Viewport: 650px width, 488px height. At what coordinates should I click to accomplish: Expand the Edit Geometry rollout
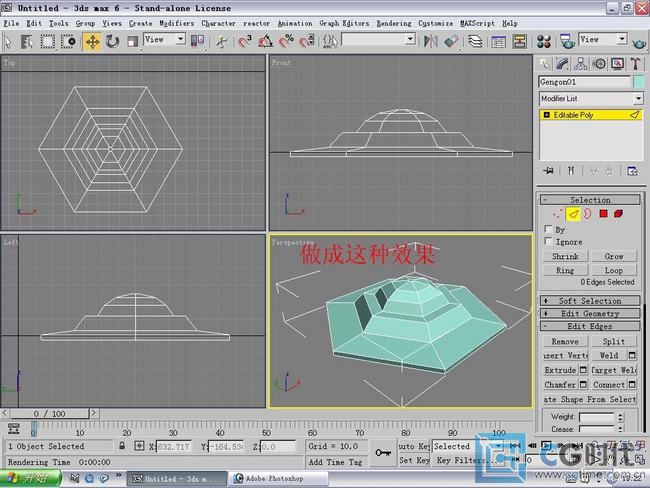click(589, 313)
